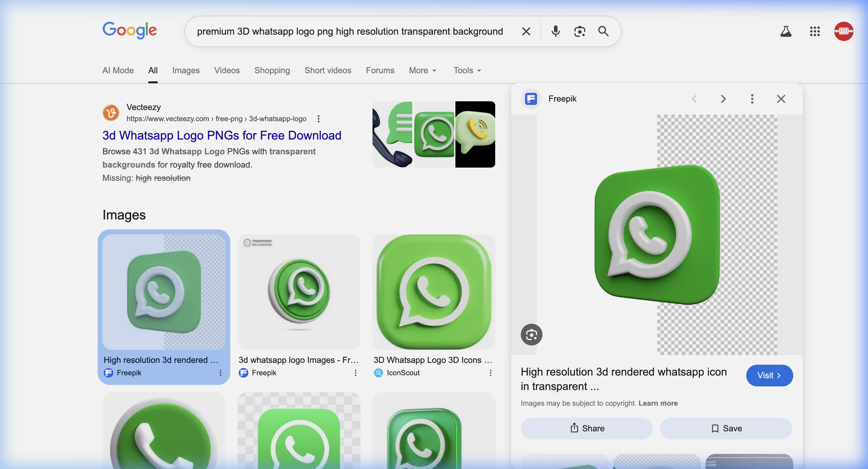
Task: Click the '3D Whatsapp Logo 3D Icons …' caption
Action: tap(433, 360)
